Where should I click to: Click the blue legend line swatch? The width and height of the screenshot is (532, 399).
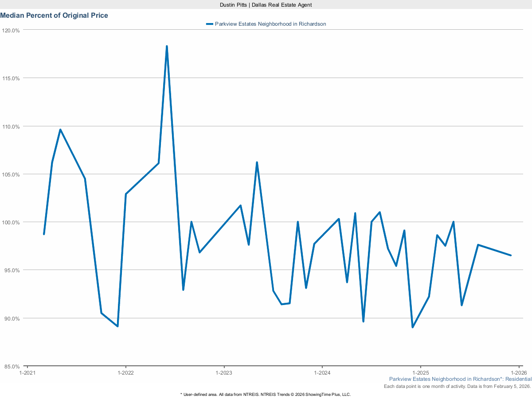click(x=209, y=24)
